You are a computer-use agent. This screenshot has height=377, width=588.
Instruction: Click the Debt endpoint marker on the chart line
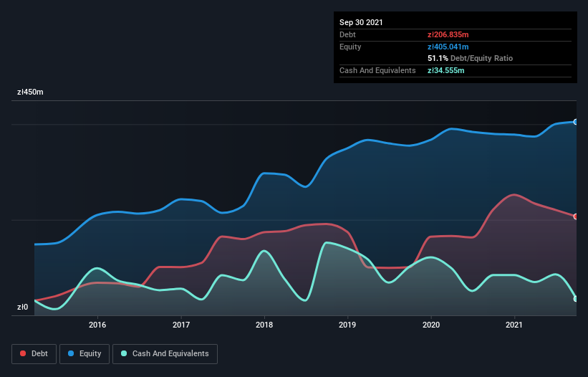(576, 216)
